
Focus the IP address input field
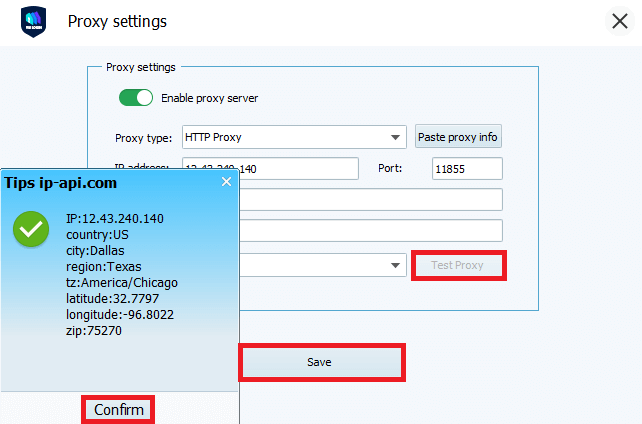tap(300, 169)
